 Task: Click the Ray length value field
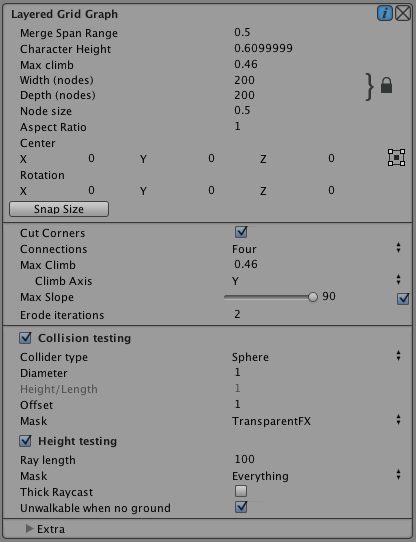click(318, 459)
